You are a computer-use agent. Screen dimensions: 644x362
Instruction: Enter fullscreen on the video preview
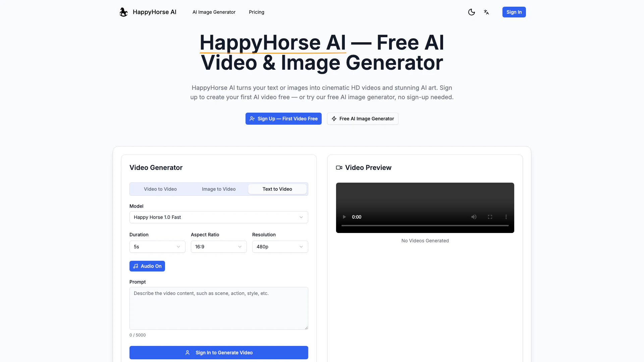(490, 217)
